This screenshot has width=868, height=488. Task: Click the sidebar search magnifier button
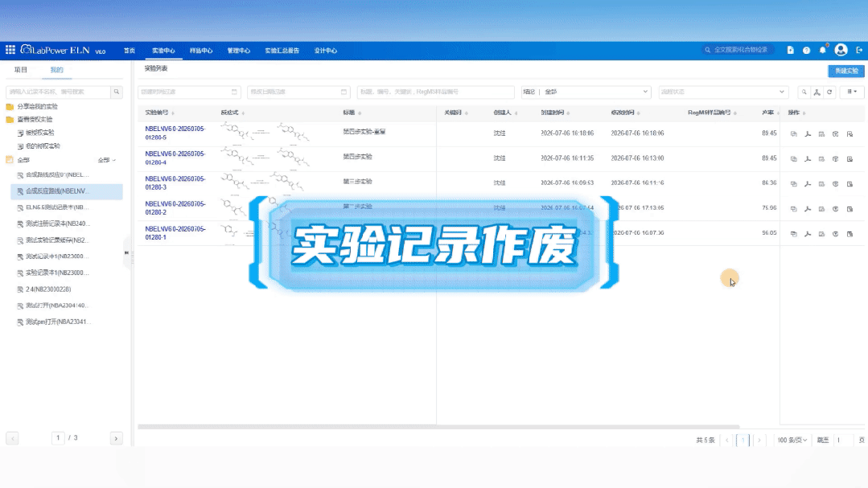click(117, 92)
